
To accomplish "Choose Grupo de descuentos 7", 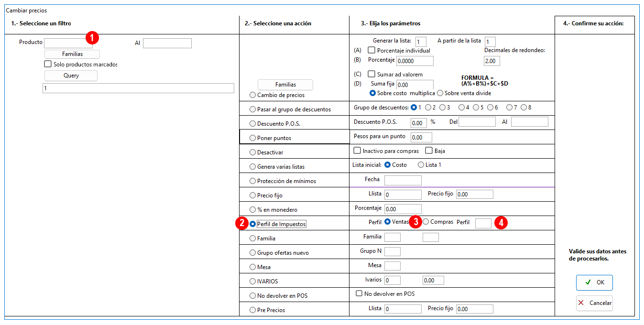I will [509, 108].
